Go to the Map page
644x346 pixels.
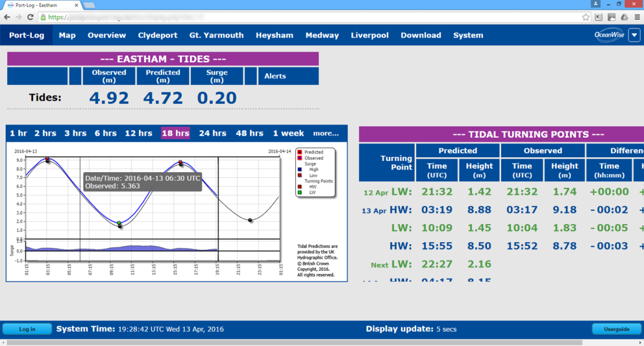[67, 36]
